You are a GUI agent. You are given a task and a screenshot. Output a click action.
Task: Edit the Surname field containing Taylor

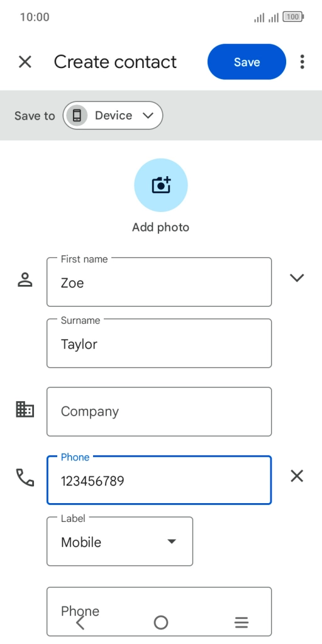159,343
